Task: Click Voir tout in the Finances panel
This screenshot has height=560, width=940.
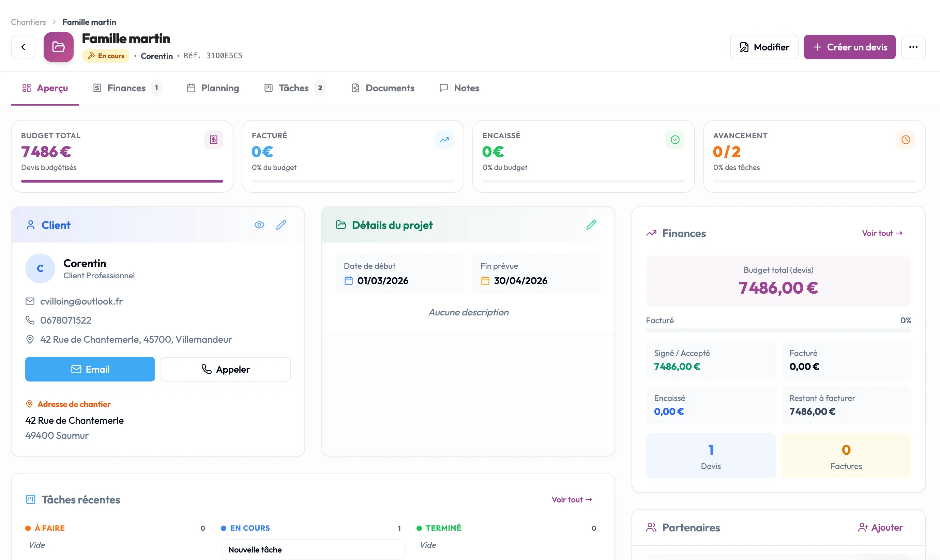Action: point(882,233)
